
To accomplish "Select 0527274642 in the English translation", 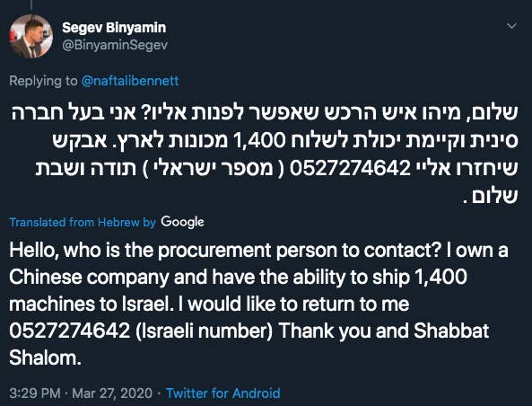I will (x=70, y=331).
